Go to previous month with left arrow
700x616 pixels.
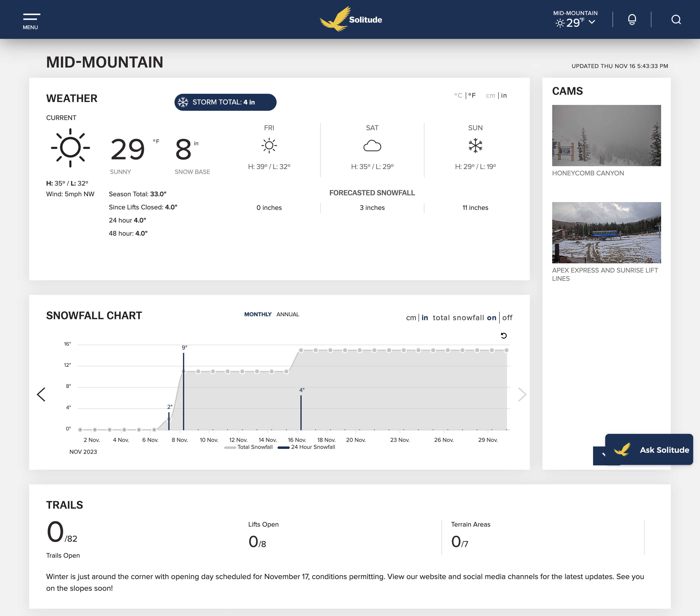(x=41, y=394)
